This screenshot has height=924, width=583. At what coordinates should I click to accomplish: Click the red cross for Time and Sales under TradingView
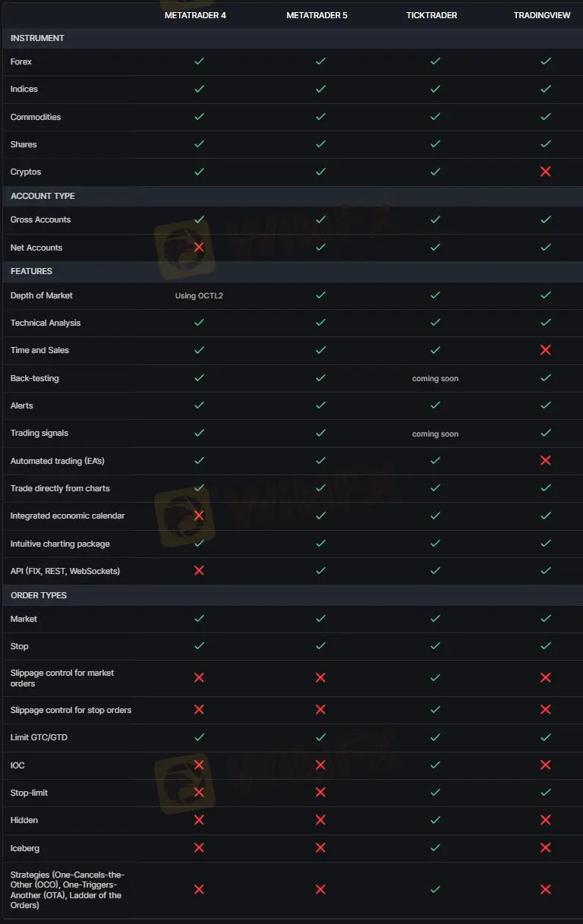(545, 350)
